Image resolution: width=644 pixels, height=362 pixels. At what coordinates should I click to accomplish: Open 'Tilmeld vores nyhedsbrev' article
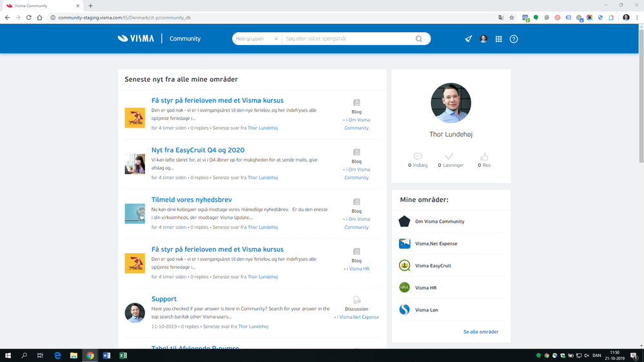[x=191, y=200]
